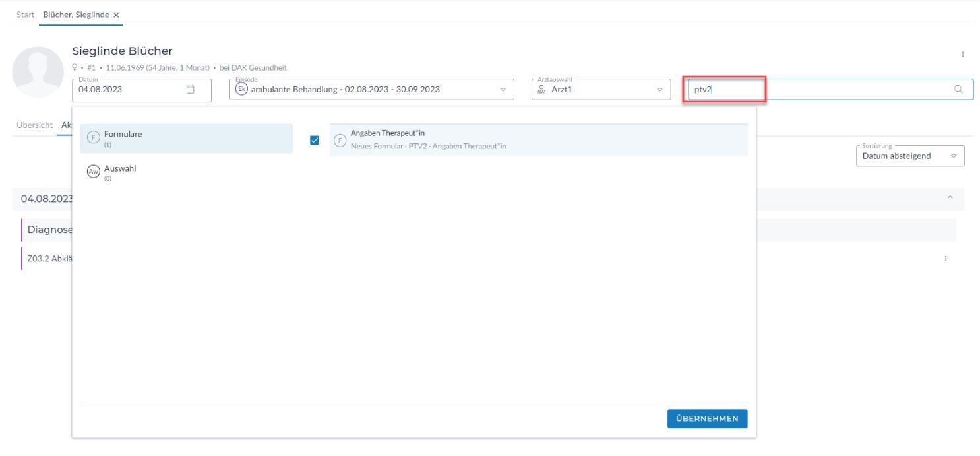This screenshot has height=456, width=980.
Task: Select the Auswahl category
Action: 186,173
